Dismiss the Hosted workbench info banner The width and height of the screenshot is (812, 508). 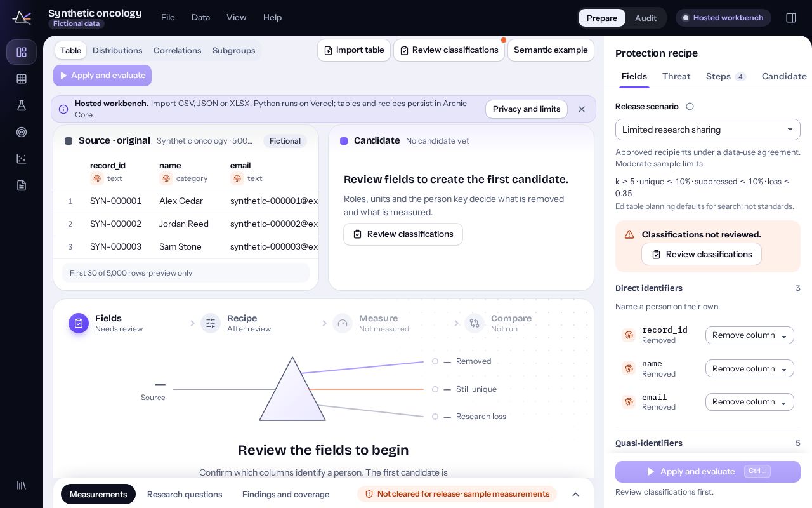(582, 109)
